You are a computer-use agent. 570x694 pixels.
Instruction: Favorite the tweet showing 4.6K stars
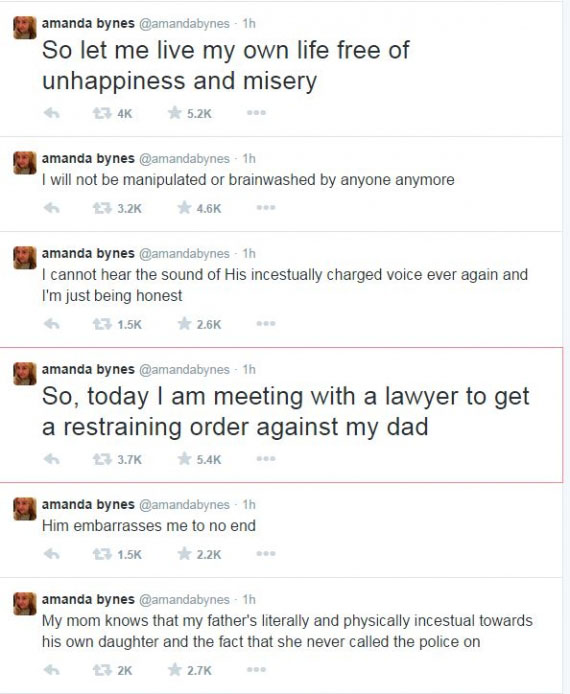(184, 207)
